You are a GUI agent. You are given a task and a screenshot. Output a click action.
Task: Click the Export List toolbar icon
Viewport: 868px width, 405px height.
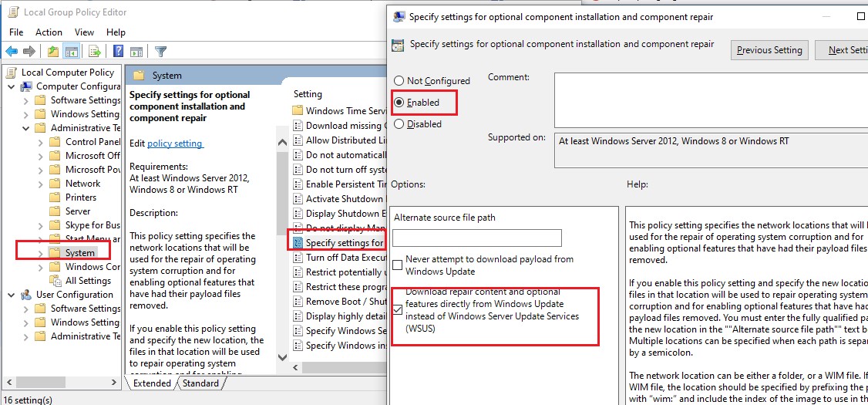tap(95, 52)
